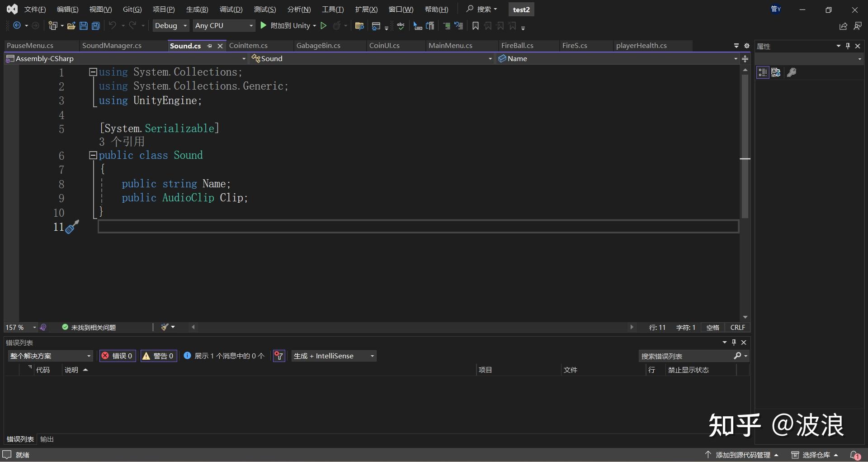Open the categorized view icon in properties
This screenshot has width=868, height=462.
[763, 72]
